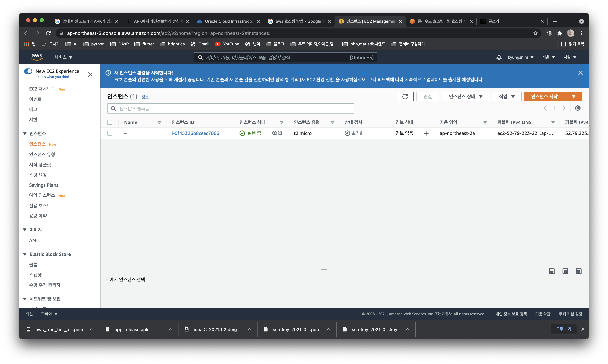Viewport: 608px width, 364px height.
Task: Switch to the Oracle Cloud Infrastructure tab
Action: (228, 21)
